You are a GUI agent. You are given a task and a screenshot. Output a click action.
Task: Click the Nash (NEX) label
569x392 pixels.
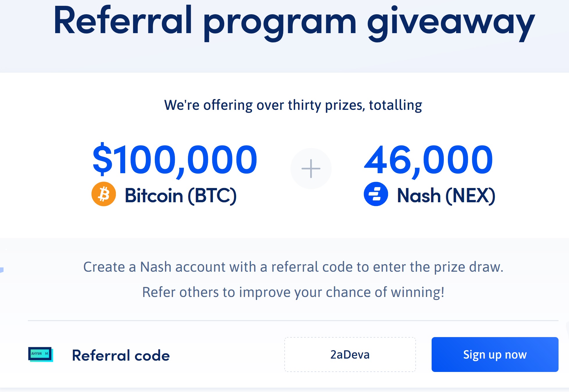pos(446,195)
